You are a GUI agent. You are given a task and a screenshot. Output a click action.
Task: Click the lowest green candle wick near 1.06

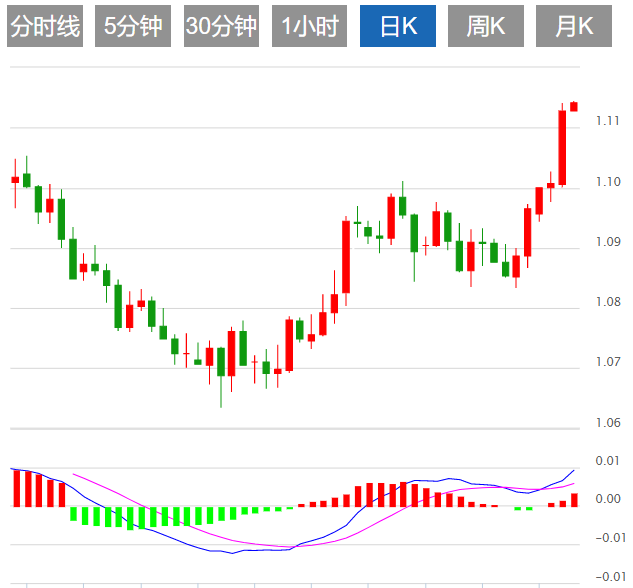tap(221, 391)
